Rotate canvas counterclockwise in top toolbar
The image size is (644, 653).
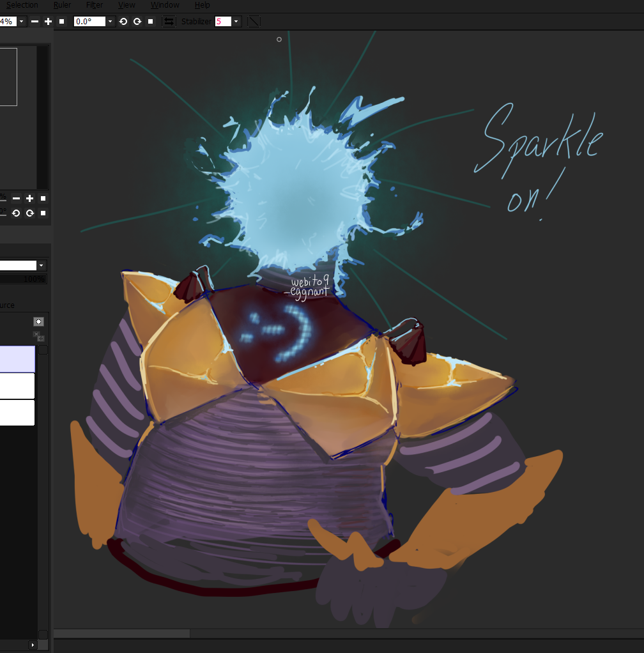tap(123, 22)
